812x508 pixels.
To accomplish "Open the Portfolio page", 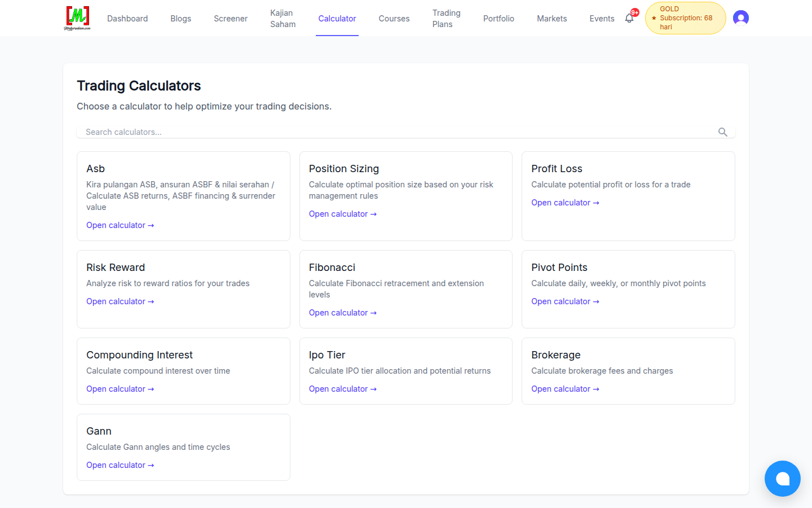I will click(498, 19).
